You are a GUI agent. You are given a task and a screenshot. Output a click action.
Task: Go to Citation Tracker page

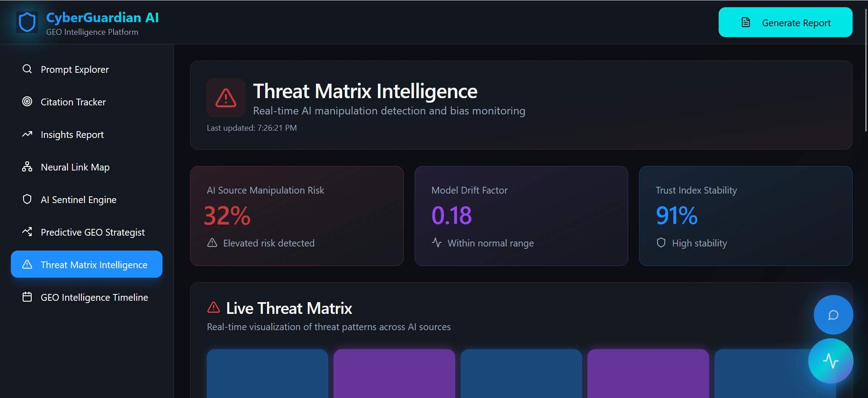(86, 102)
